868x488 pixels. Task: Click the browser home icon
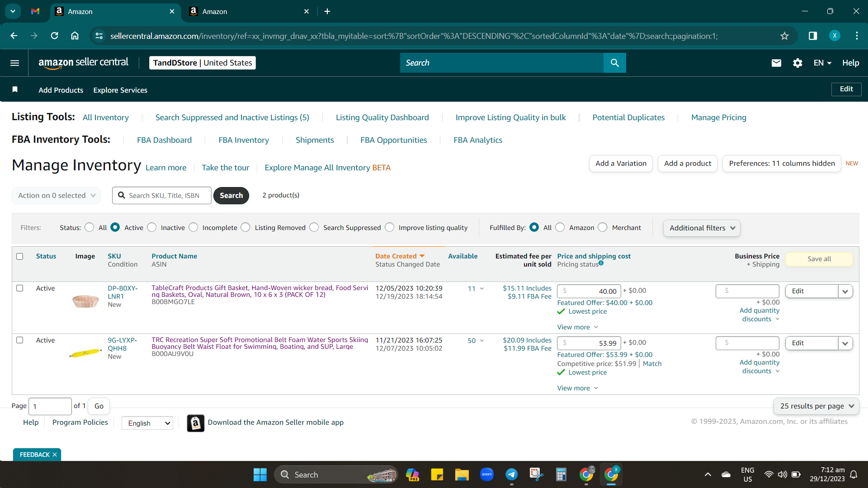tap(75, 36)
